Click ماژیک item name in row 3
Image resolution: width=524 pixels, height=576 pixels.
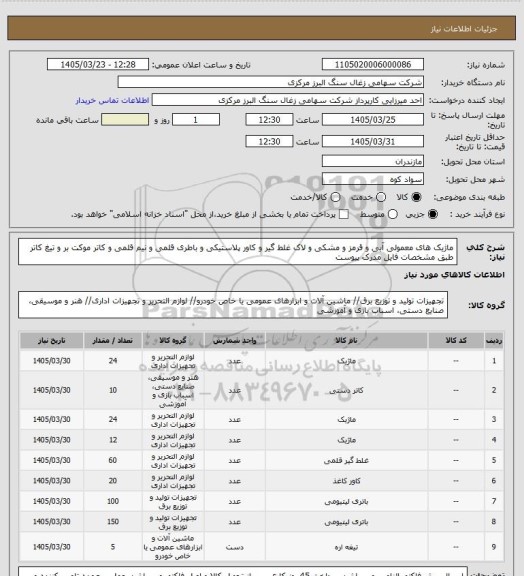(x=347, y=419)
